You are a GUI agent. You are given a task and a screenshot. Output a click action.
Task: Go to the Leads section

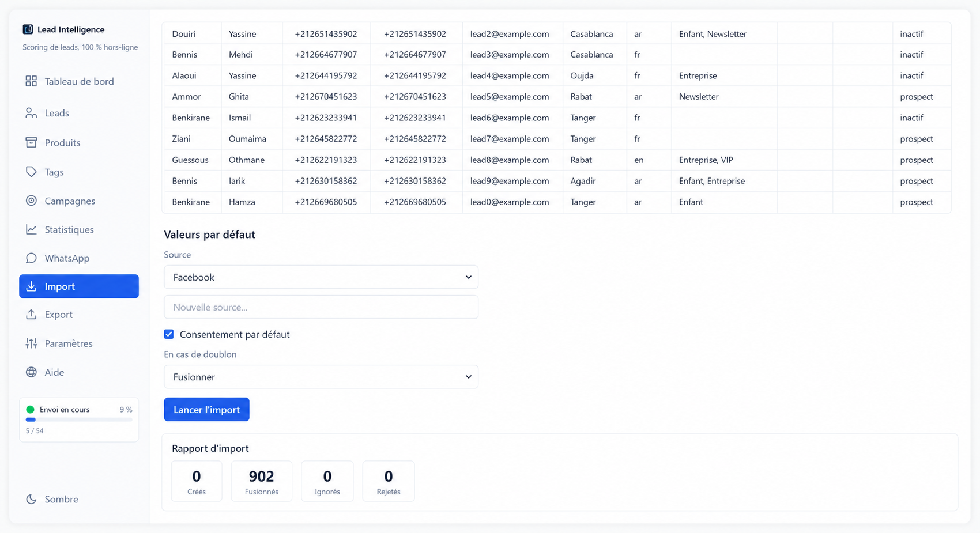click(79, 113)
